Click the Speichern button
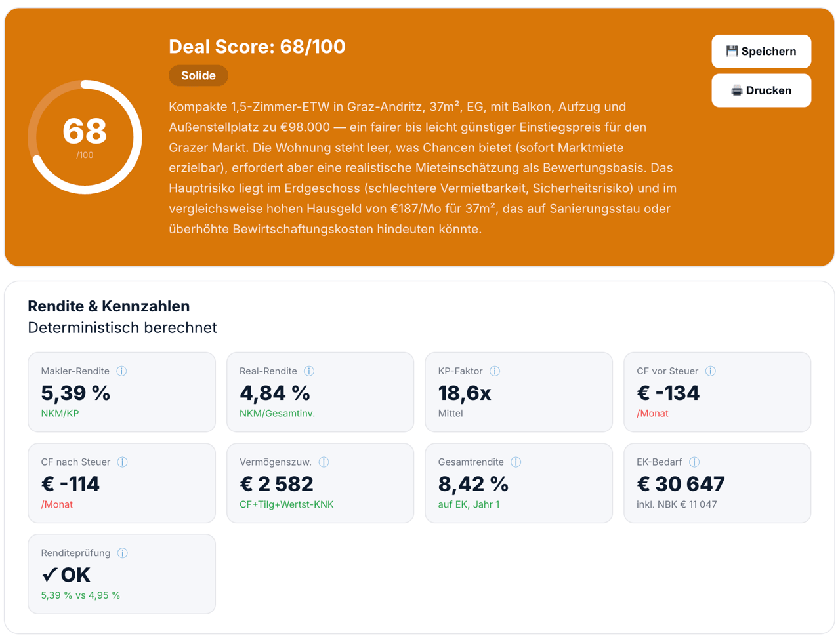The image size is (840, 642). (x=761, y=51)
